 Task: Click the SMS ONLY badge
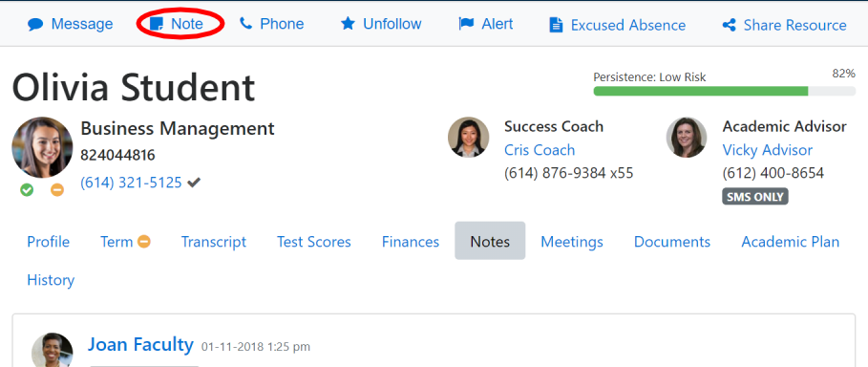[x=755, y=197]
